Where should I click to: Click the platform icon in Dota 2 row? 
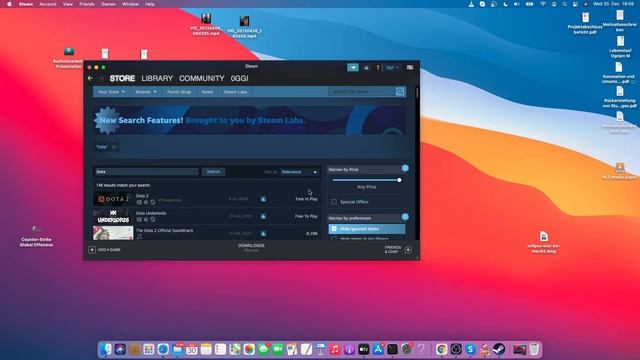(x=263, y=199)
